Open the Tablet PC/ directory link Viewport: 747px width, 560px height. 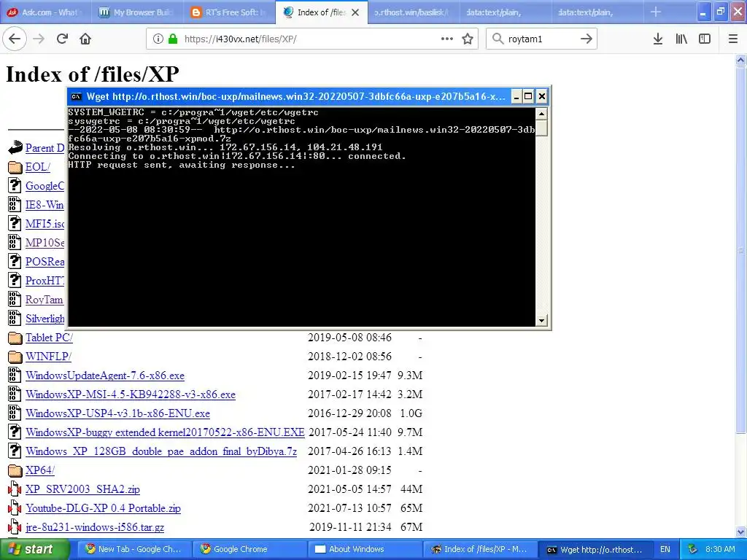(x=49, y=338)
